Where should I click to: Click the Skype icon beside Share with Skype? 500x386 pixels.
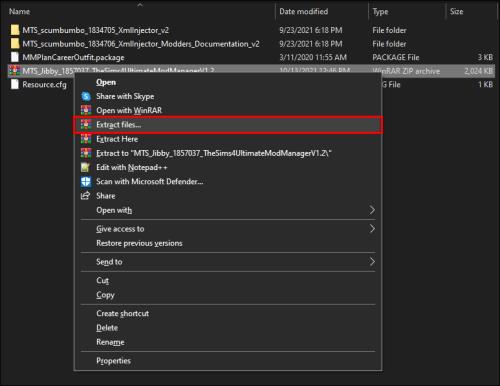click(86, 96)
